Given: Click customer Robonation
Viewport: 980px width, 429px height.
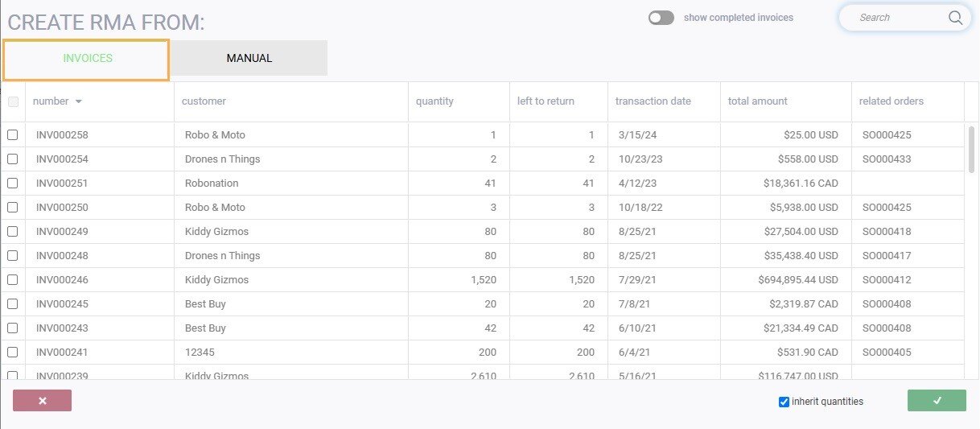Looking at the screenshot, I should pyautogui.click(x=212, y=184).
